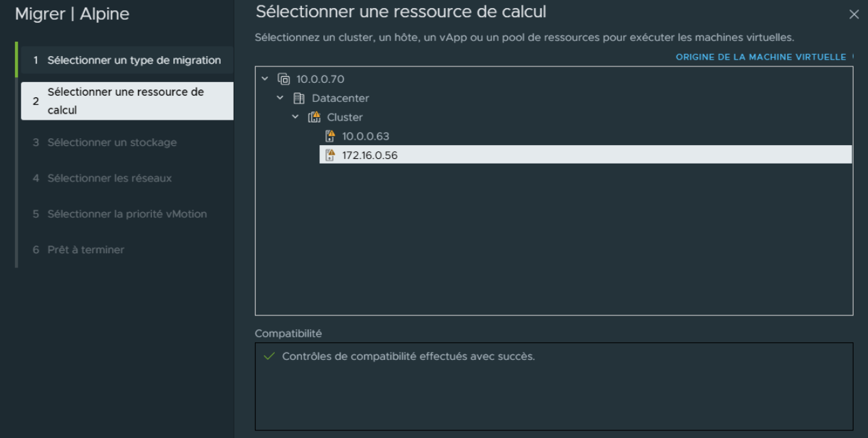Click the Origine de la machine virtuelle link
This screenshot has height=438, width=868.
pos(760,57)
